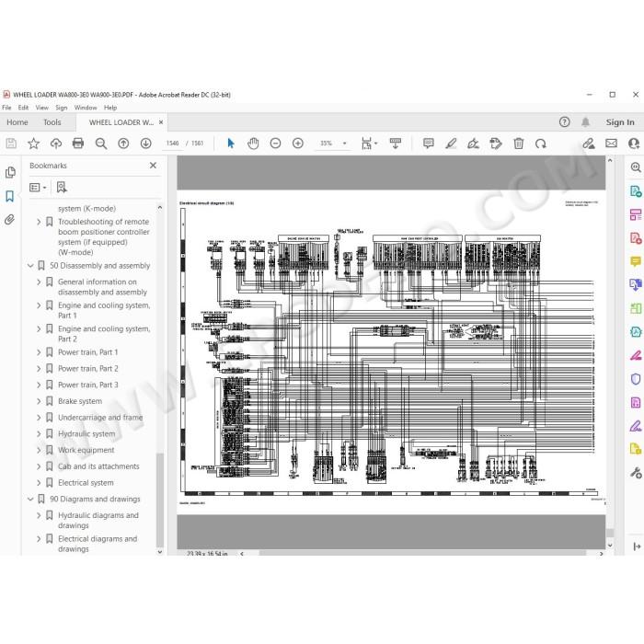Click the document horizontal scrollbar
Screen dimensions: 644x644
point(421,553)
